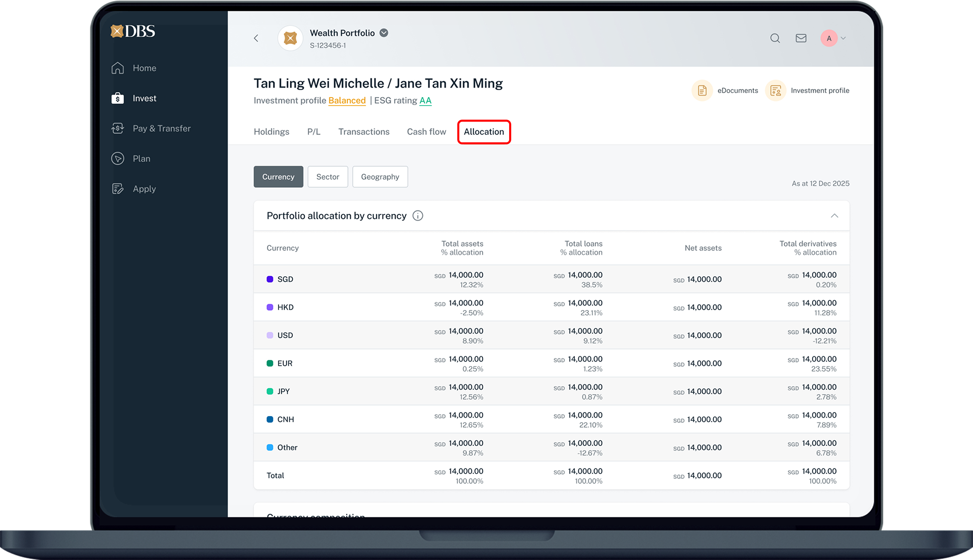Open the user avatar dropdown arrow
Screen dimensions: 973x560
[x=843, y=38]
